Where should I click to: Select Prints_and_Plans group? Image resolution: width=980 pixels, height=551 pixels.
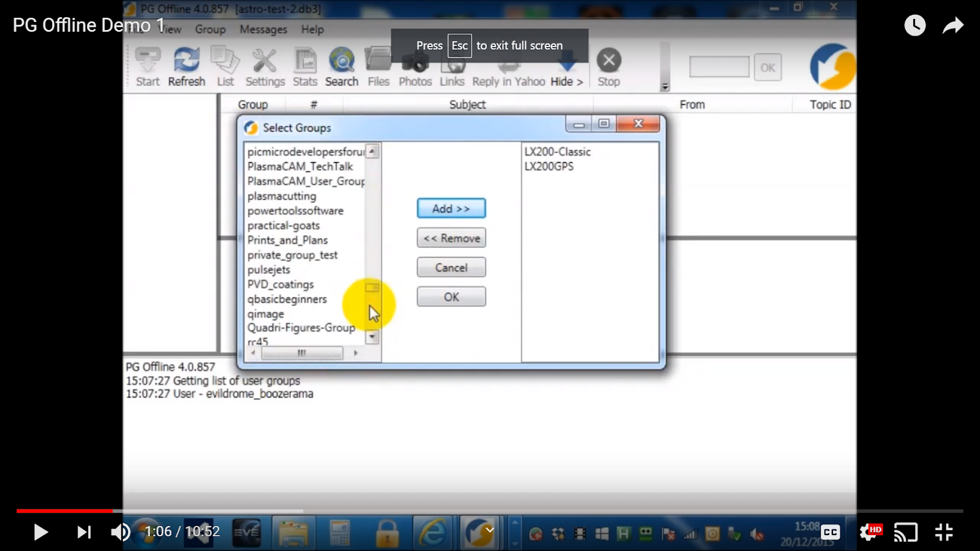coord(287,240)
